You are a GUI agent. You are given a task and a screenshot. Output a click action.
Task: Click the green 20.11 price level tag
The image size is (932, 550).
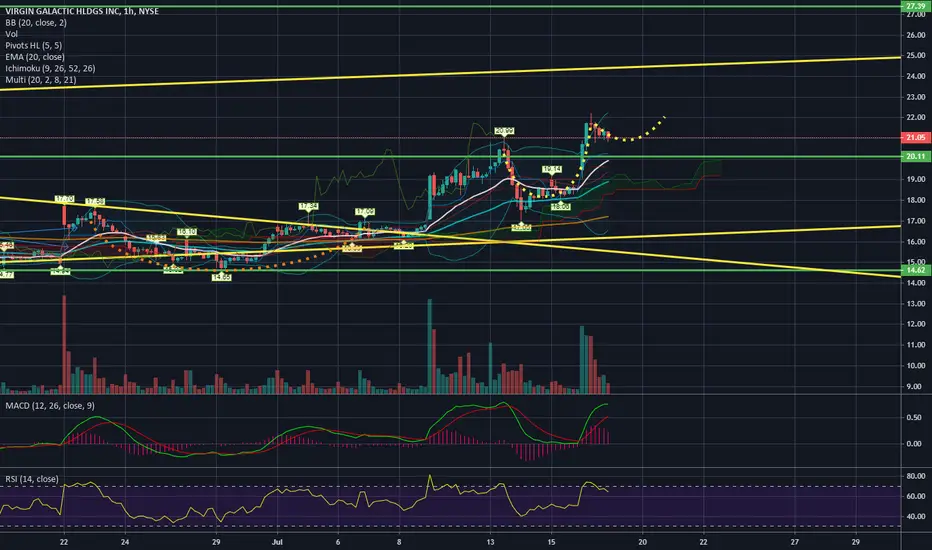click(x=915, y=156)
